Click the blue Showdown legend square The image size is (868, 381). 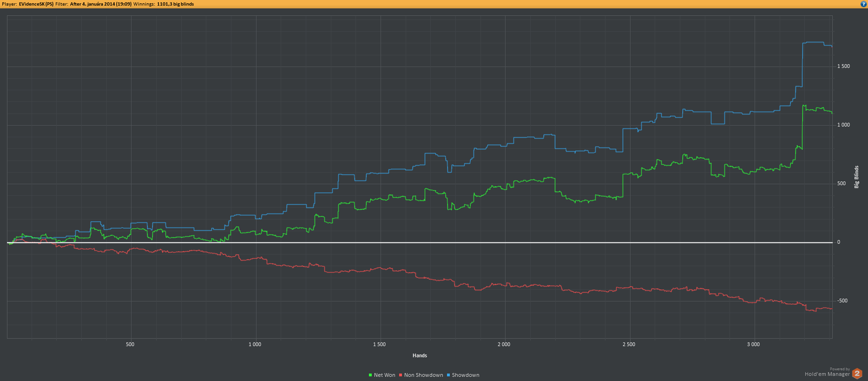pyautogui.click(x=448, y=375)
